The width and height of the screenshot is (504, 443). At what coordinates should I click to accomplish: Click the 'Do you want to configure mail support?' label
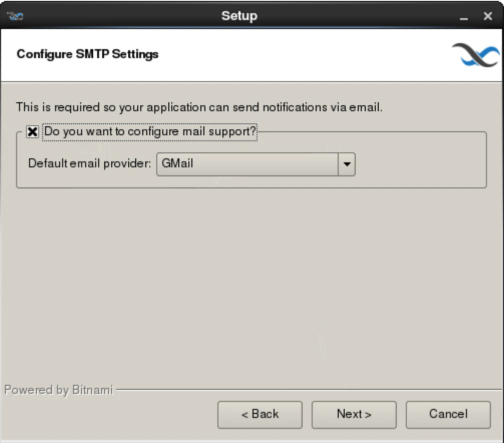tap(150, 132)
